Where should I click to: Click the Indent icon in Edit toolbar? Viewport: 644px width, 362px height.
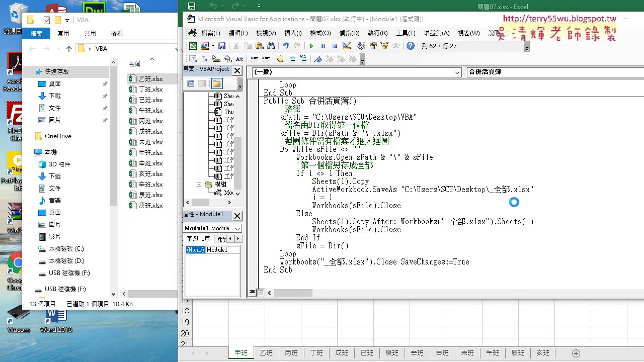[254, 59]
